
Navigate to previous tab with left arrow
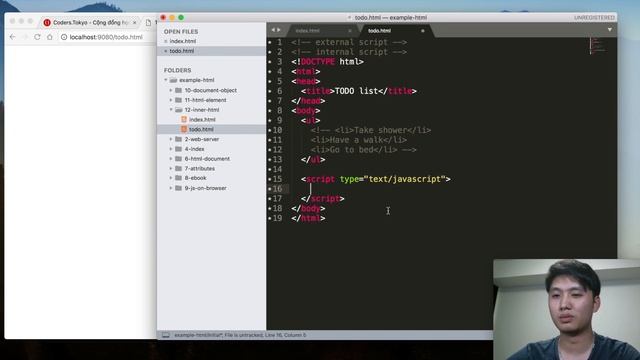pyautogui.click(x=273, y=30)
